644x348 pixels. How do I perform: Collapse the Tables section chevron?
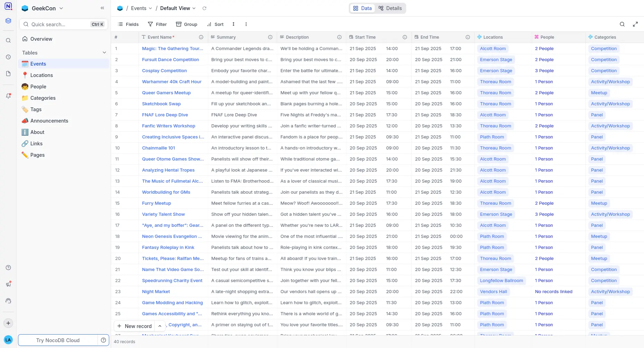coord(104,52)
